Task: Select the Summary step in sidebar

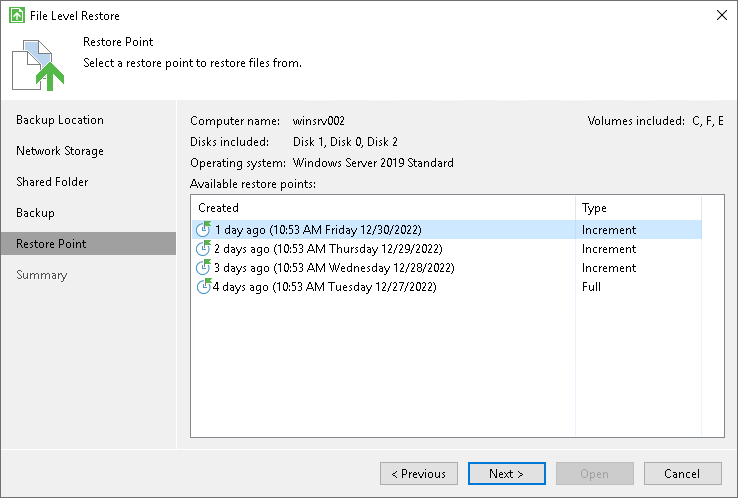Action: coord(41,275)
